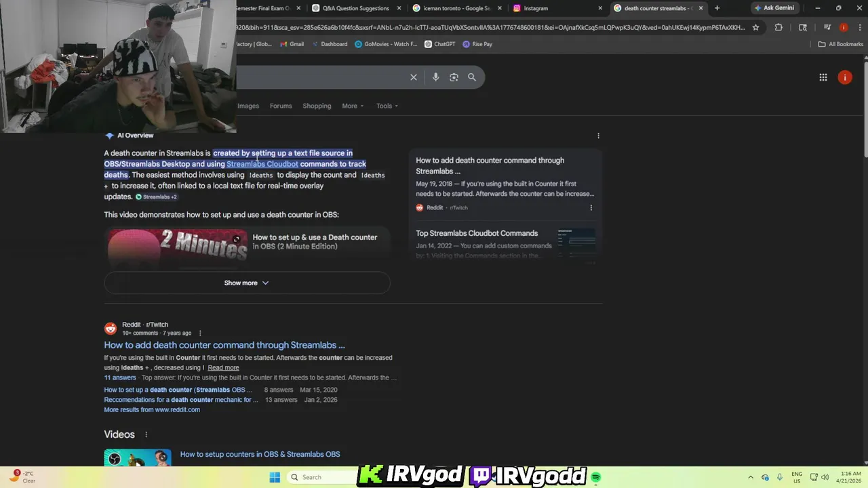Open options beside the Videos heading
The height and width of the screenshot is (488, 868).
click(x=146, y=434)
